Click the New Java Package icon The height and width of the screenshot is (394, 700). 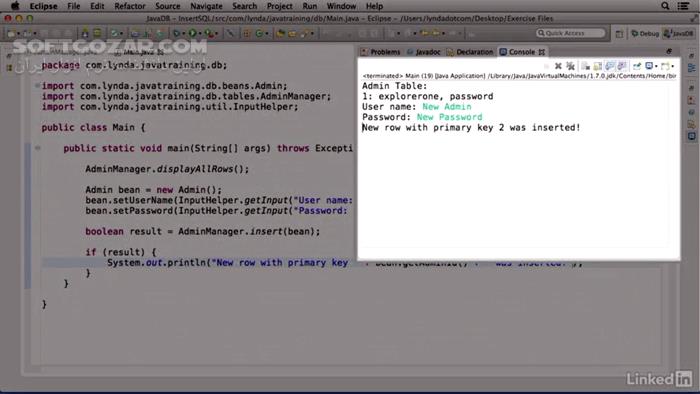tap(246, 33)
